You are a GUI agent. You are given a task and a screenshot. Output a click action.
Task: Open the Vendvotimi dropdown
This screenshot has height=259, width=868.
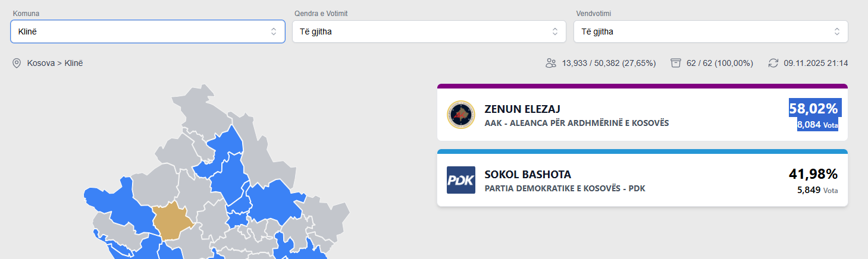(x=710, y=31)
